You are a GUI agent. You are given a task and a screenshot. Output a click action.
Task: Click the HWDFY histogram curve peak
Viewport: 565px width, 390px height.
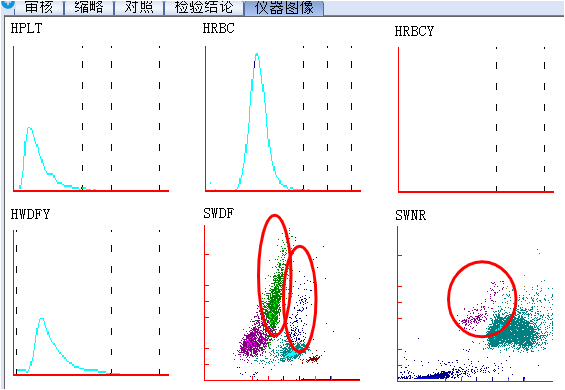[42, 319]
